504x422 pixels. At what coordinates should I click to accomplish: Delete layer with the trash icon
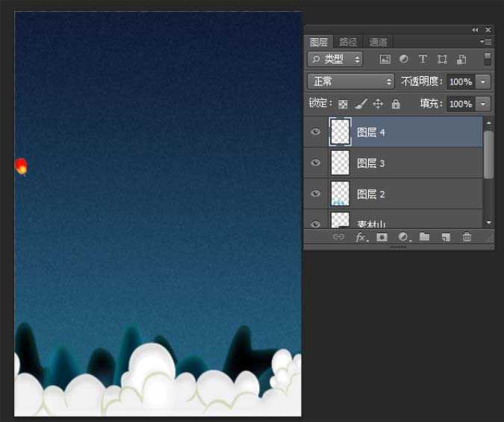[467, 237]
